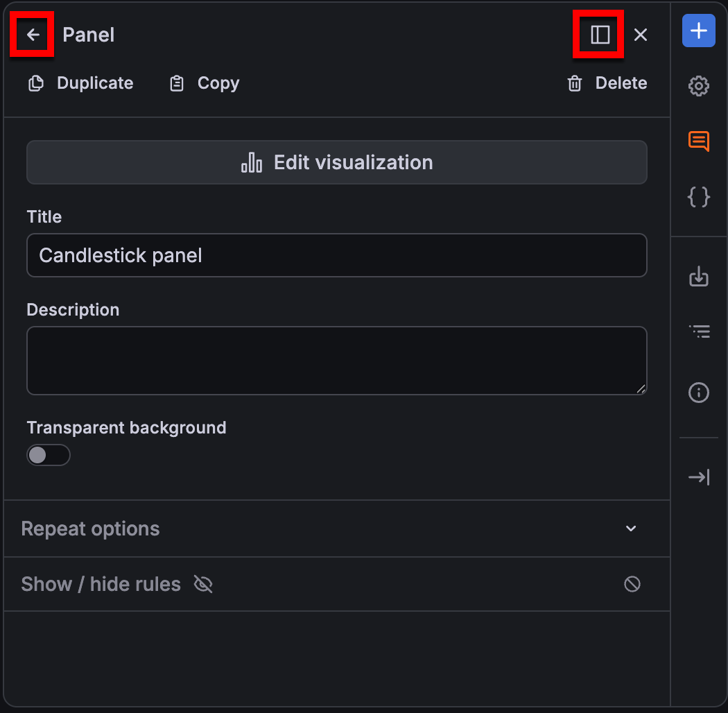Viewport: 728px width, 713px height.
Task: Open dashboard settings gear icon
Action: click(x=698, y=86)
